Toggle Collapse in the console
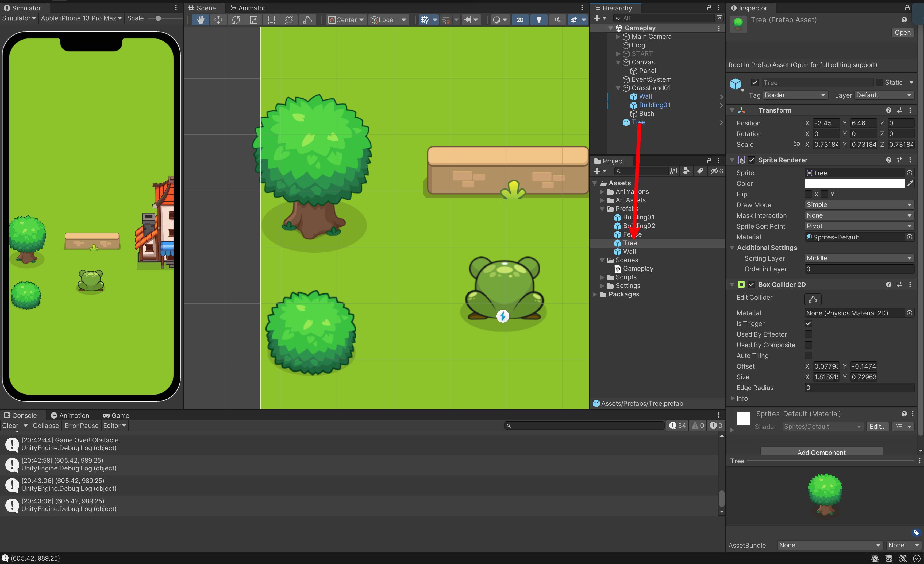This screenshot has height=564, width=924. point(46,426)
